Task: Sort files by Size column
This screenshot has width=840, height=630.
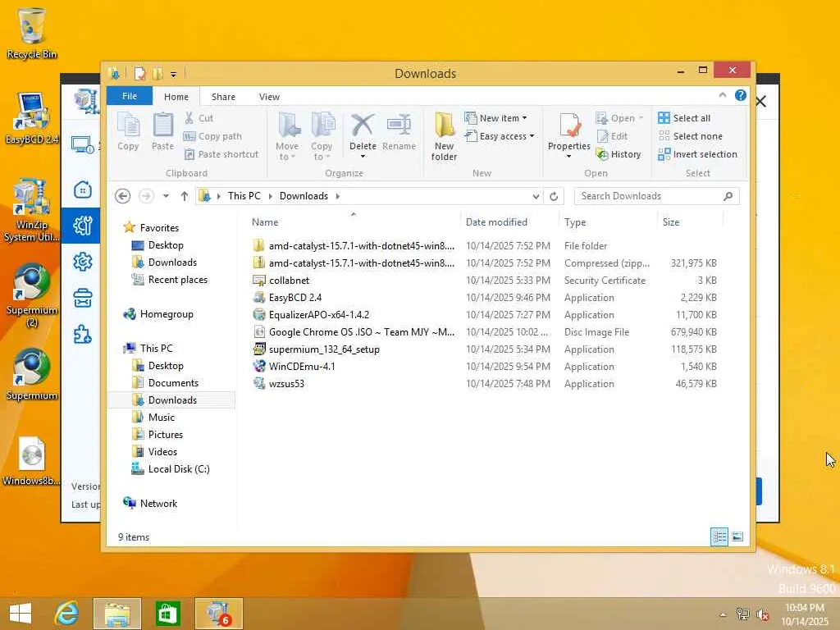Action: pyautogui.click(x=690, y=221)
